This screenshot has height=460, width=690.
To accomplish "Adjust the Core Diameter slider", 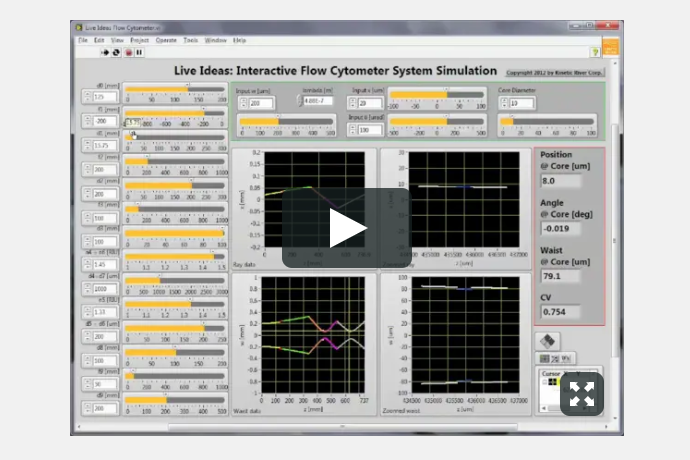I will coord(552,122).
